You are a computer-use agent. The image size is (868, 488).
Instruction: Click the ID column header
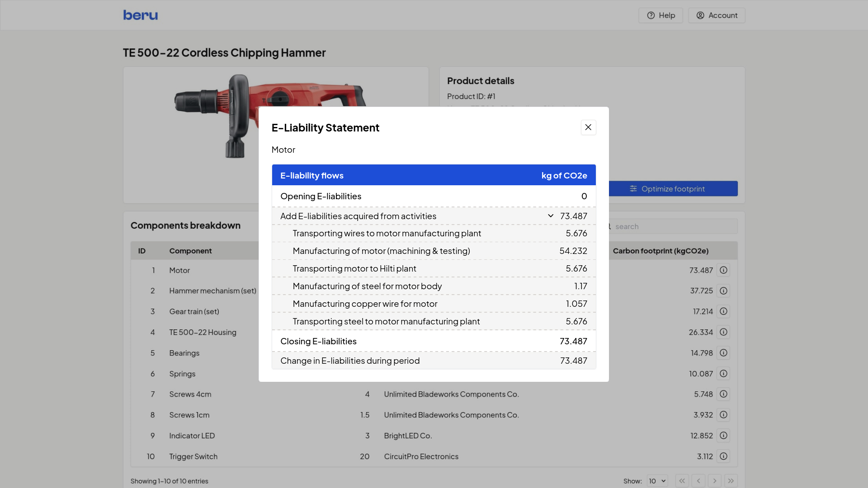tap(142, 251)
